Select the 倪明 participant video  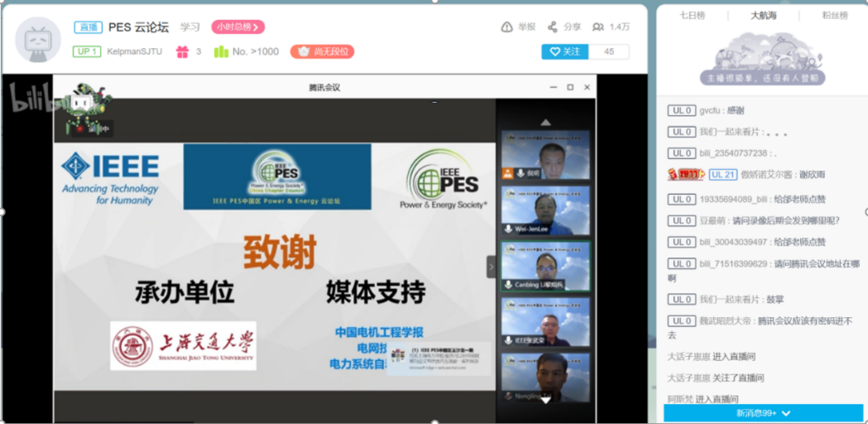point(545,155)
